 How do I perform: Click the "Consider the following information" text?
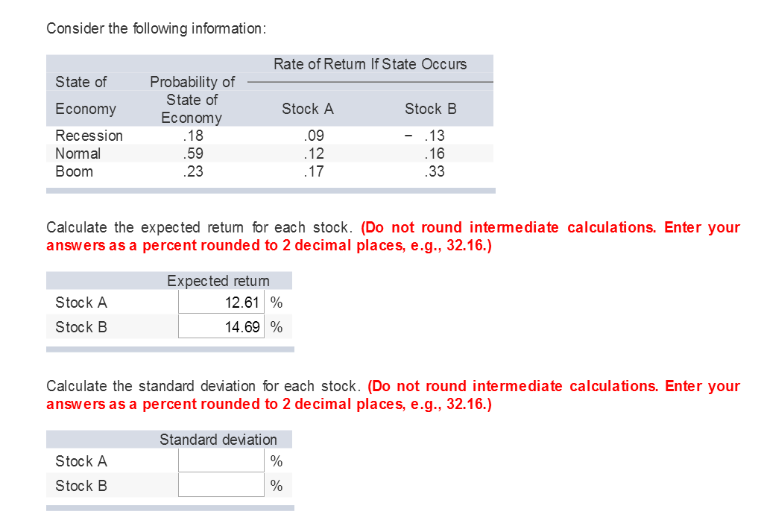[156, 29]
